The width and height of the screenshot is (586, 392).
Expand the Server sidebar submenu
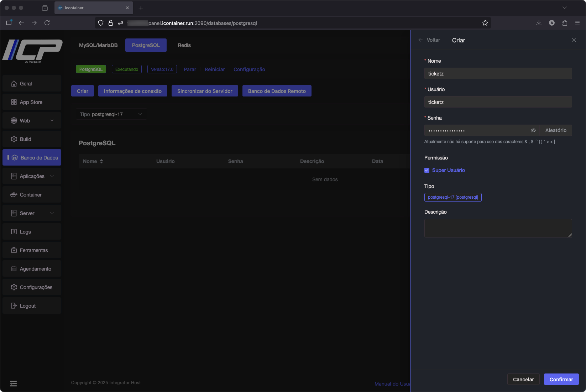(52, 213)
